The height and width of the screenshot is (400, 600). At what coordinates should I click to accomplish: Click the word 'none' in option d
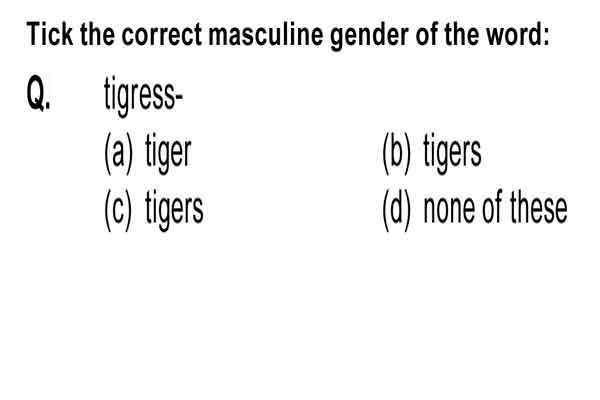[x=450, y=210]
